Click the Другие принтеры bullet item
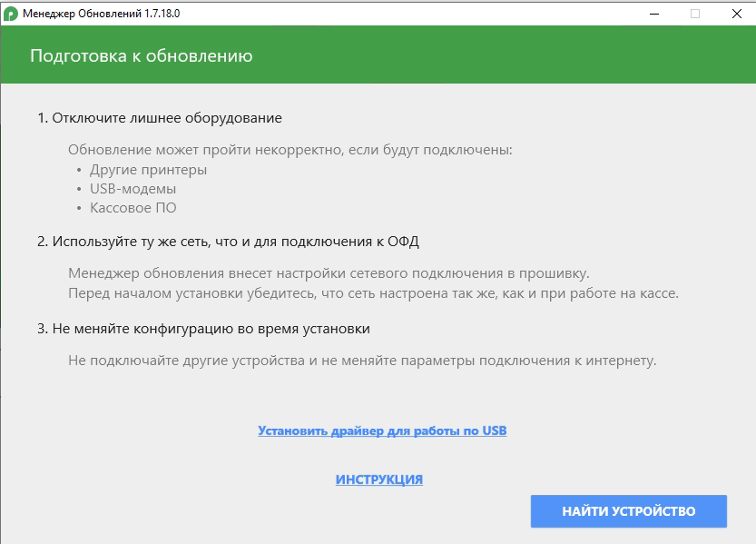756x544 pixels. [148, 170]
